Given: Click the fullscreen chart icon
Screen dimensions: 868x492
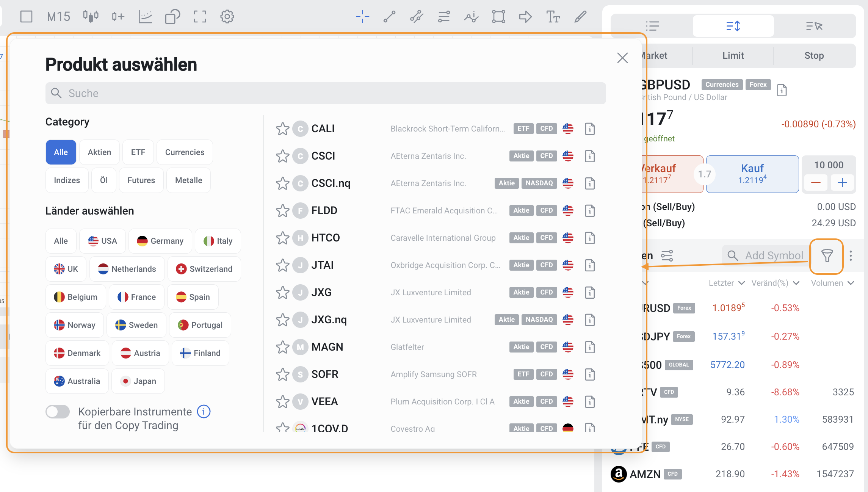Looking at the screenshot, I should (200, 17).
